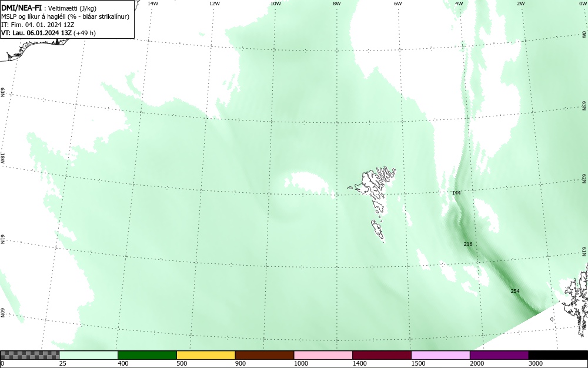Viewport: 588px width, 368px height.
Task: Click the legend value 1500
Action: pos(417,363)
